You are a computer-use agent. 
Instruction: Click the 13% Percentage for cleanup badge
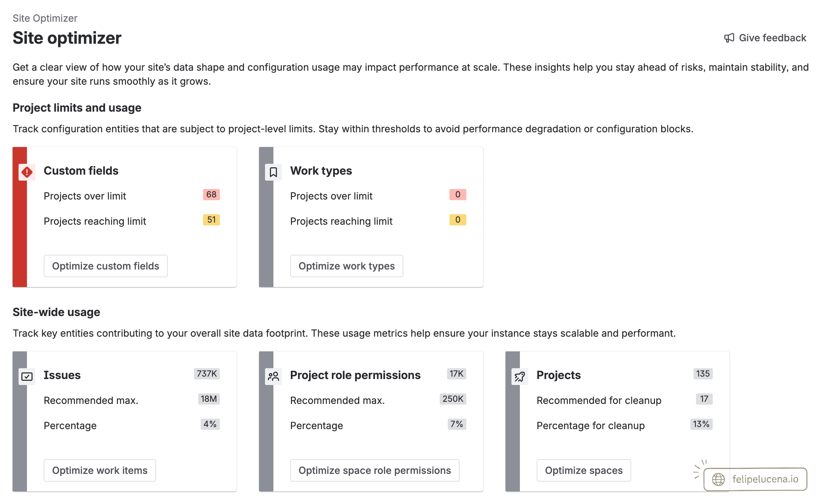tap(701, 424)
